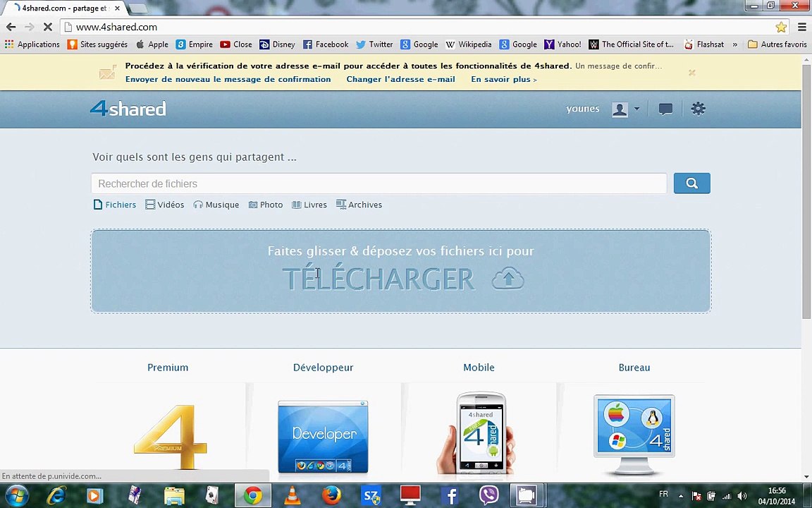812x508 pixels.
Task: Click the mobile phone image
Action: point(477,433)
